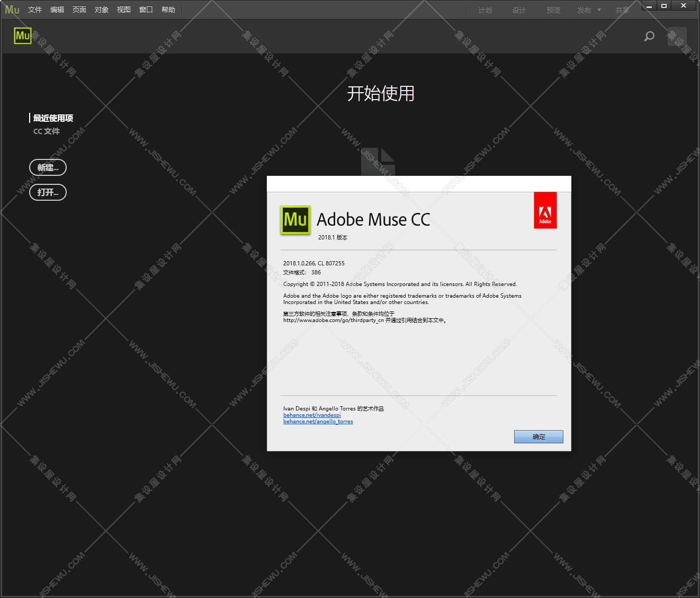Click the 新建... button
Image resolution: width=700 pixels, height=598 pixels.
(48, 167)
